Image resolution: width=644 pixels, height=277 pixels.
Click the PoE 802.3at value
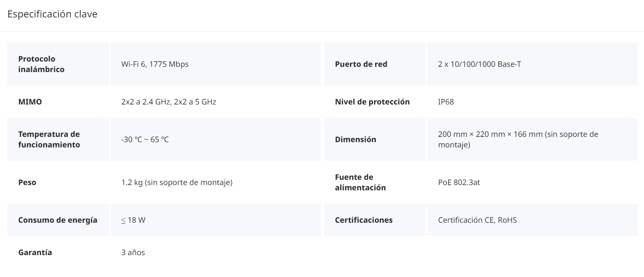(459, 182)
